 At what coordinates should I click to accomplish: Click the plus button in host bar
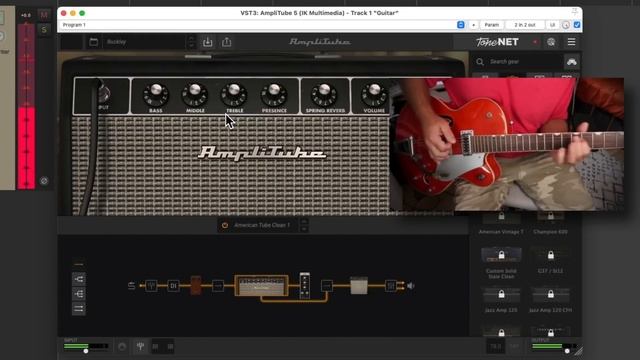tap(473, 25)
